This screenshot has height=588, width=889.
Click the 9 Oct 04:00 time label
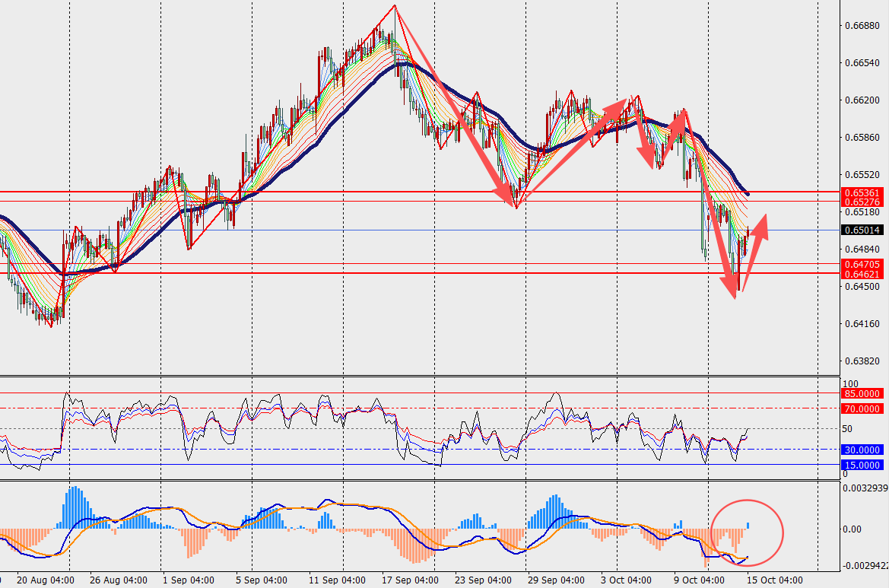tap(699, 580)
